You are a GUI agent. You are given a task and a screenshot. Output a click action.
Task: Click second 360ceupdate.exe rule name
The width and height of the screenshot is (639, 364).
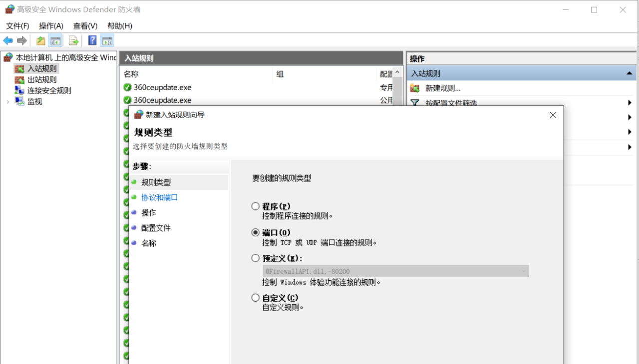[x=162, y=100]
